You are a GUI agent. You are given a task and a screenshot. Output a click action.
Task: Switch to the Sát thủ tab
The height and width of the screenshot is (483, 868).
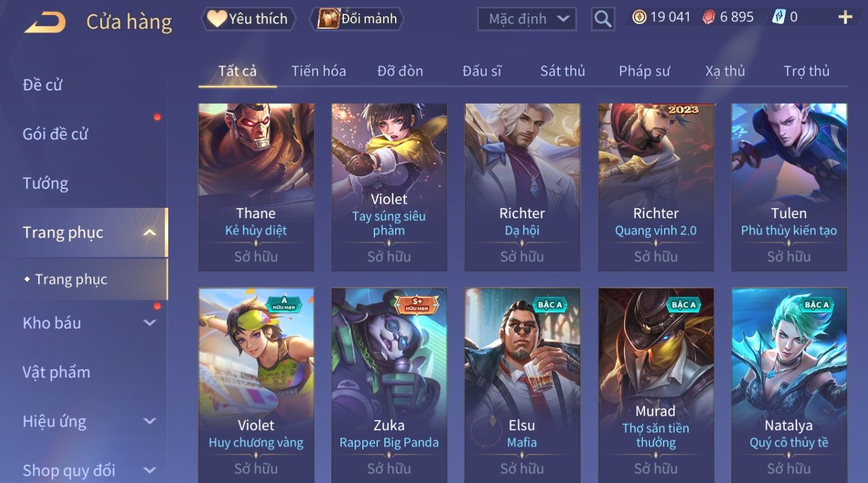tap(562, 71)
